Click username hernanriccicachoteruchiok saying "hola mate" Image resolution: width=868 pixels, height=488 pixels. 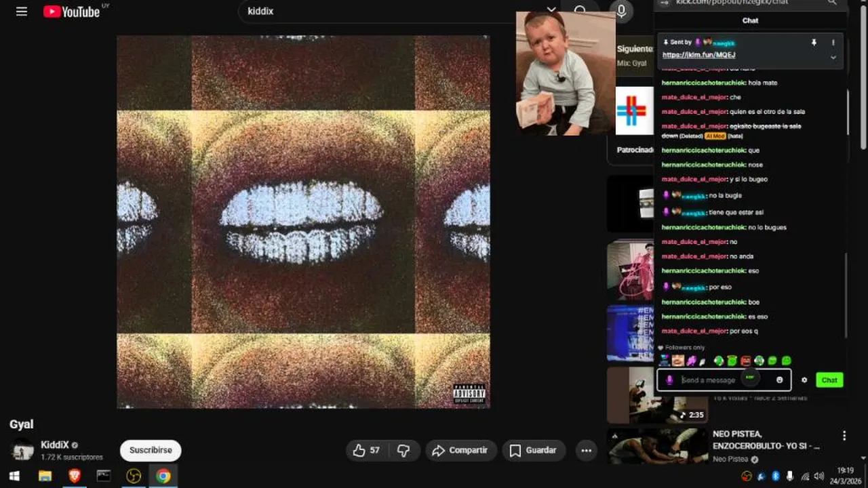(x=703, y=83)
